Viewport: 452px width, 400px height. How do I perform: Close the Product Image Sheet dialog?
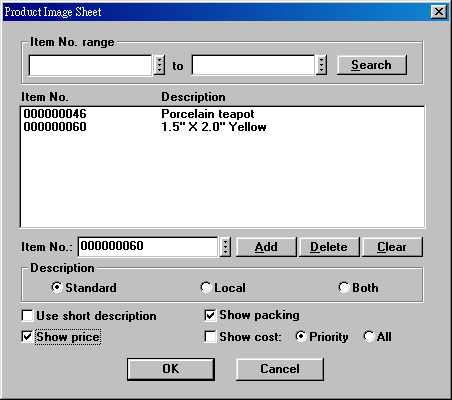pyautogui.click(x=439, y=12)
